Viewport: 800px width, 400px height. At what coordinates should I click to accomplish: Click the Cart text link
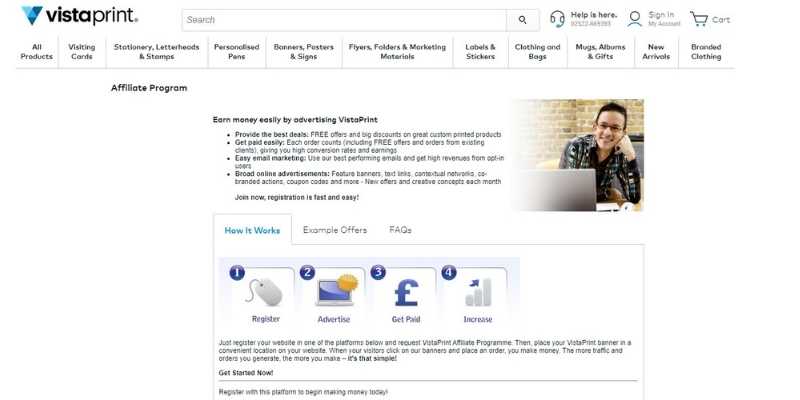tap(721, 19)
